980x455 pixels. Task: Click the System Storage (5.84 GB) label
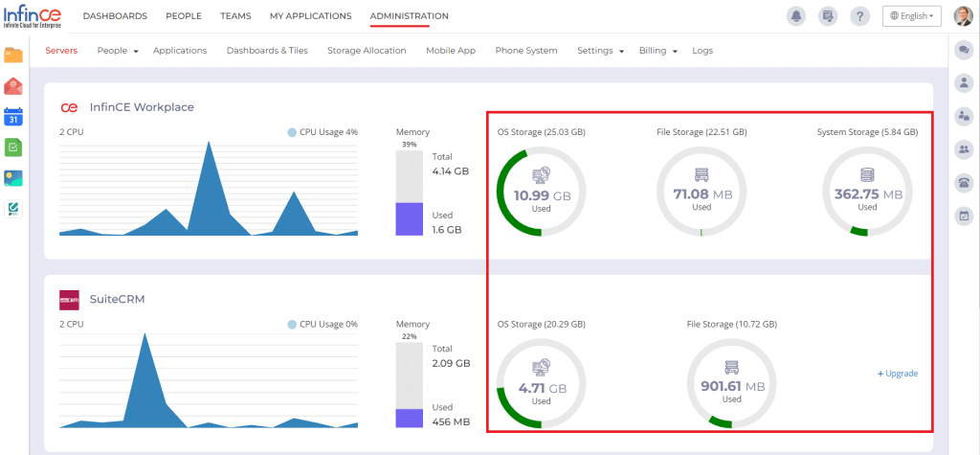pos(867,132)
